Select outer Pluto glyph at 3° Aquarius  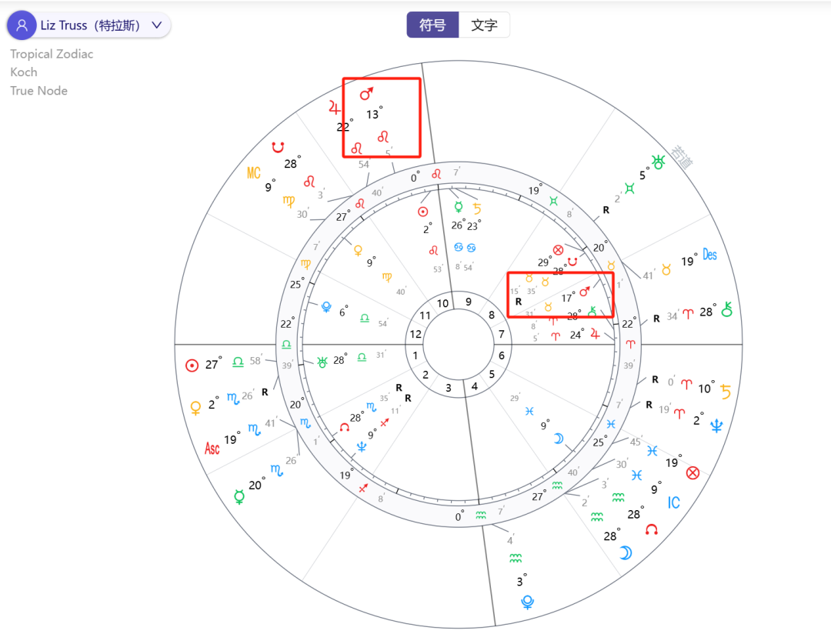tap(527, 602)
